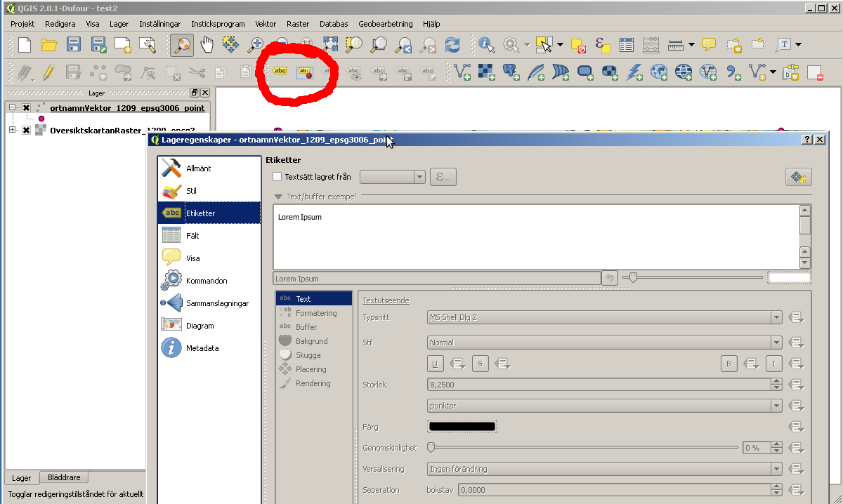Expand the OversiktskartanRaster layer tree node

[x=12, y=130]
